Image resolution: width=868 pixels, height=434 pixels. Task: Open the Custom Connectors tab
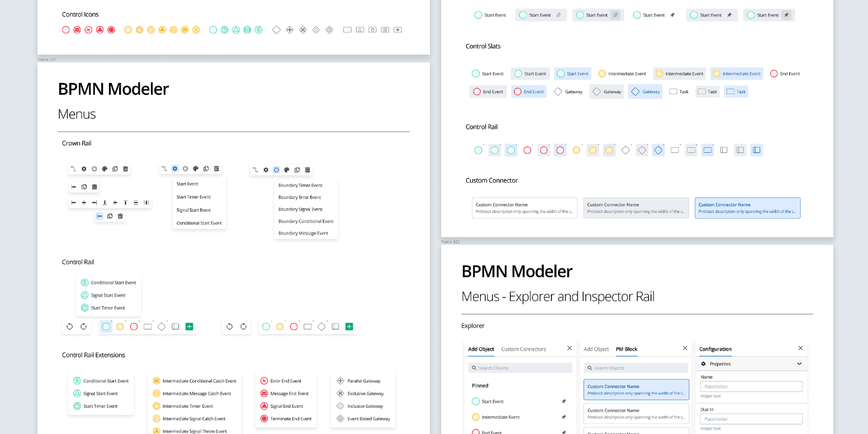pyautogui.click(x=523, y=349)
